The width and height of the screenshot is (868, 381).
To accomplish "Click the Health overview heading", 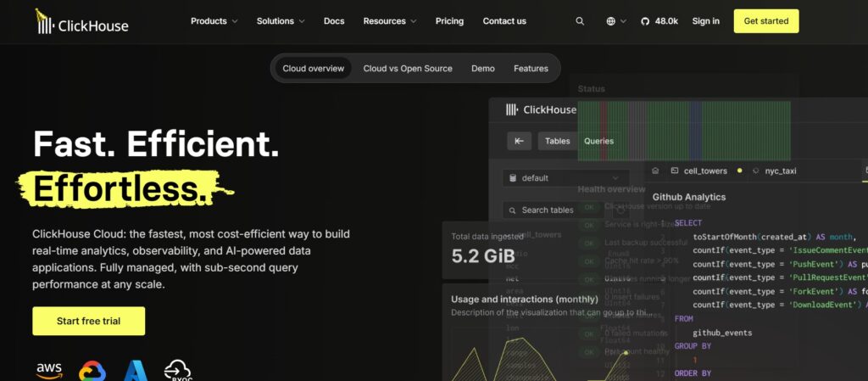I will [611, 189].
